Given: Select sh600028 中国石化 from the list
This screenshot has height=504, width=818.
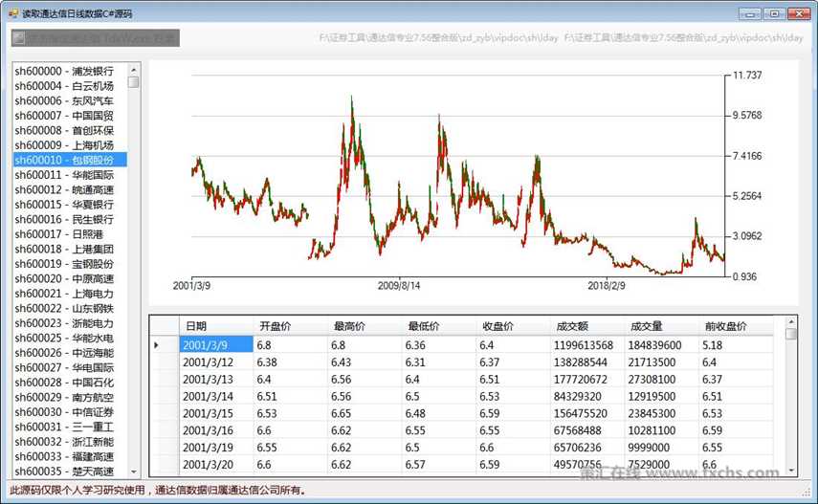Looking at the screenshot, I should click(x=64, y=382).
